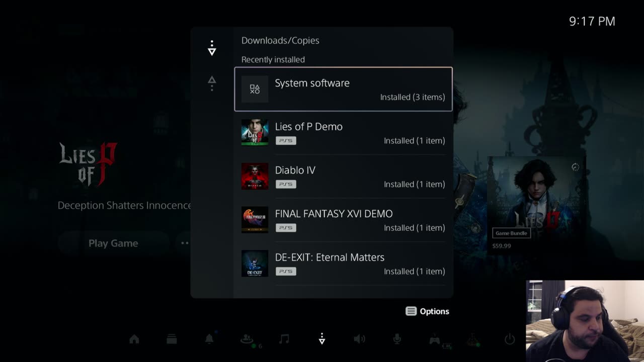Select Downloads/Uploads icon in bottom bar
The image size is (644, 362).
[322, 339]
